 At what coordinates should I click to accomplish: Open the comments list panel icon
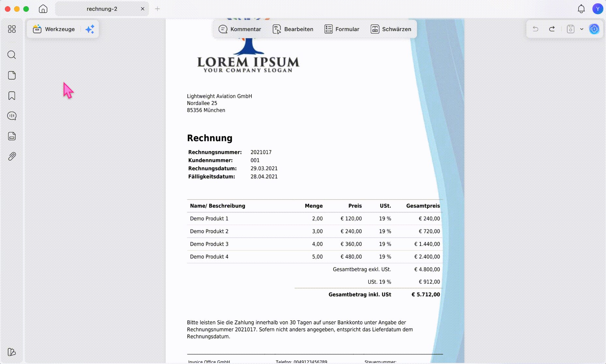(x=12, y=116)
